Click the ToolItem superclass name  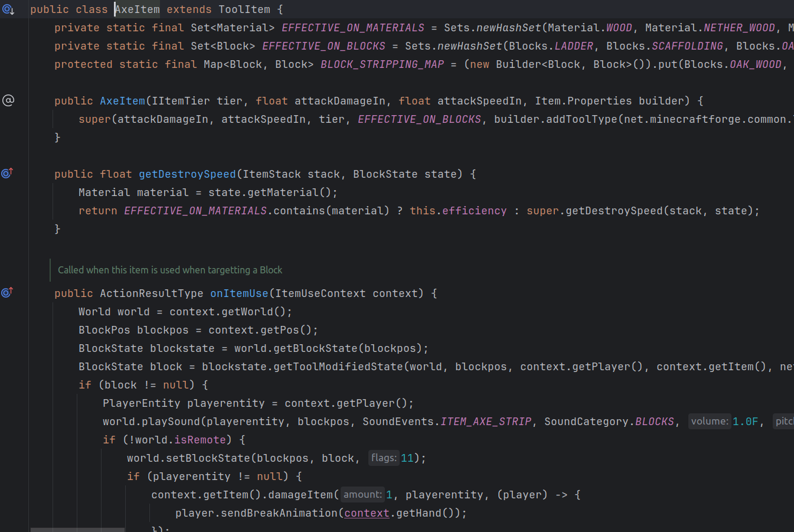point(244,9)
